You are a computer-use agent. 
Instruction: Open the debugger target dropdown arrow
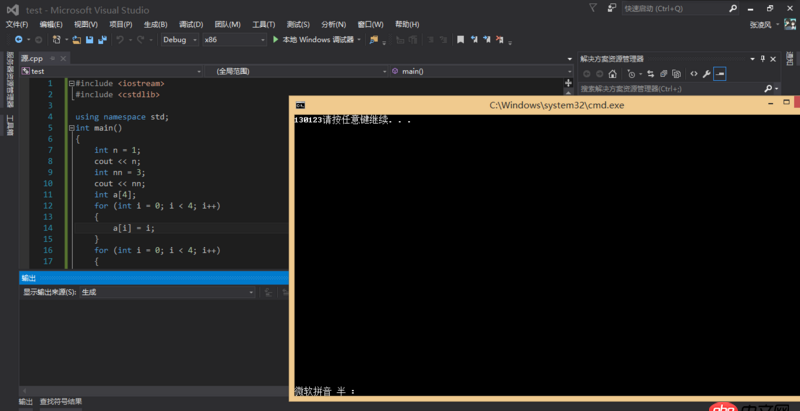click(359, 40)
